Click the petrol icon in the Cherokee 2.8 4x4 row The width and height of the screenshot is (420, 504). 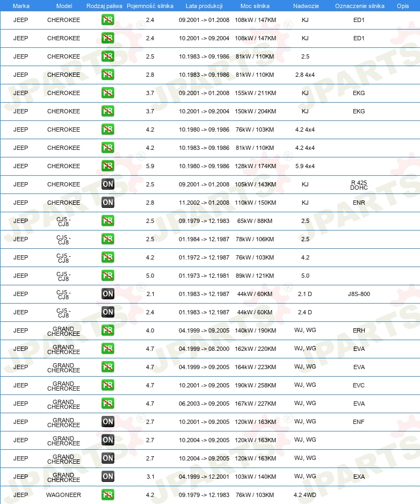point(107,75)
